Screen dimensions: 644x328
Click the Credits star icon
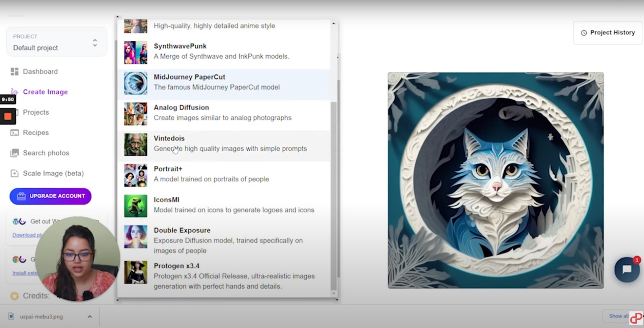click(x=15, y=296)
